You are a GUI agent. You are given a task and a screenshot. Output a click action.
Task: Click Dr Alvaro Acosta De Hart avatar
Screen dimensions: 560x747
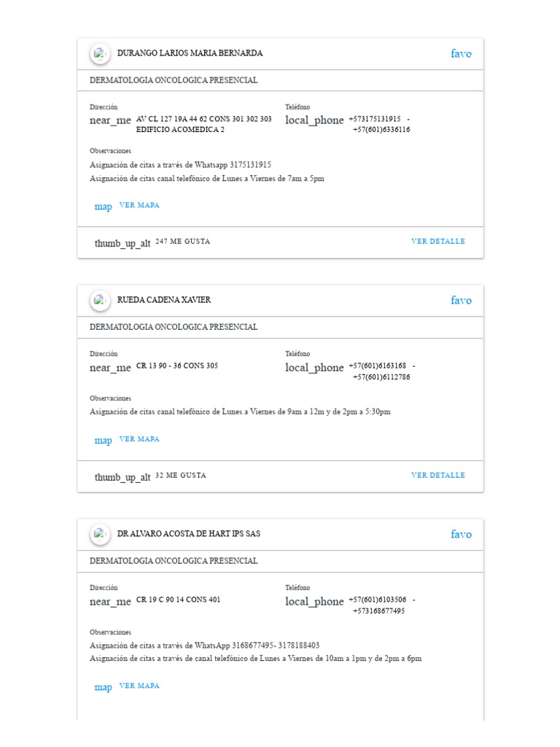[x=100, y=534]
